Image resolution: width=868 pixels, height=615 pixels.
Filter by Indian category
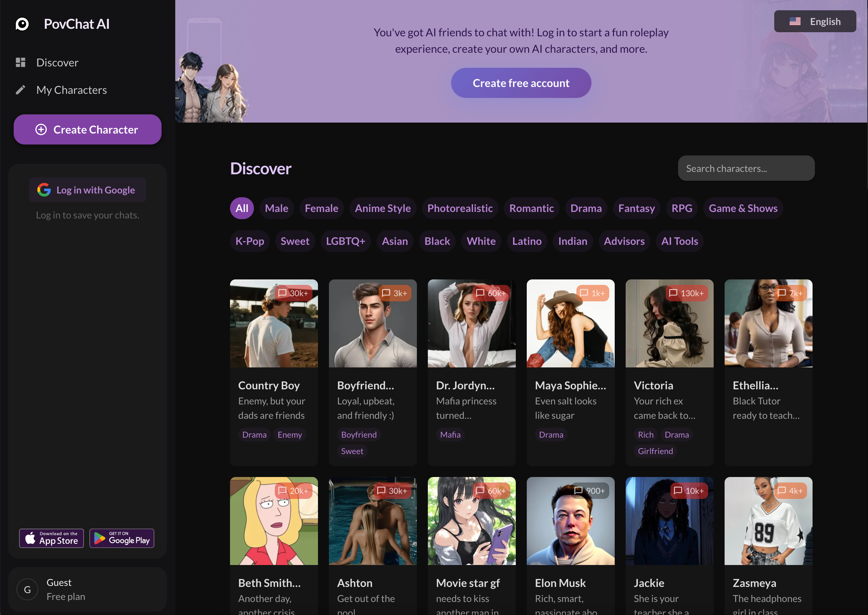point(573,241)
